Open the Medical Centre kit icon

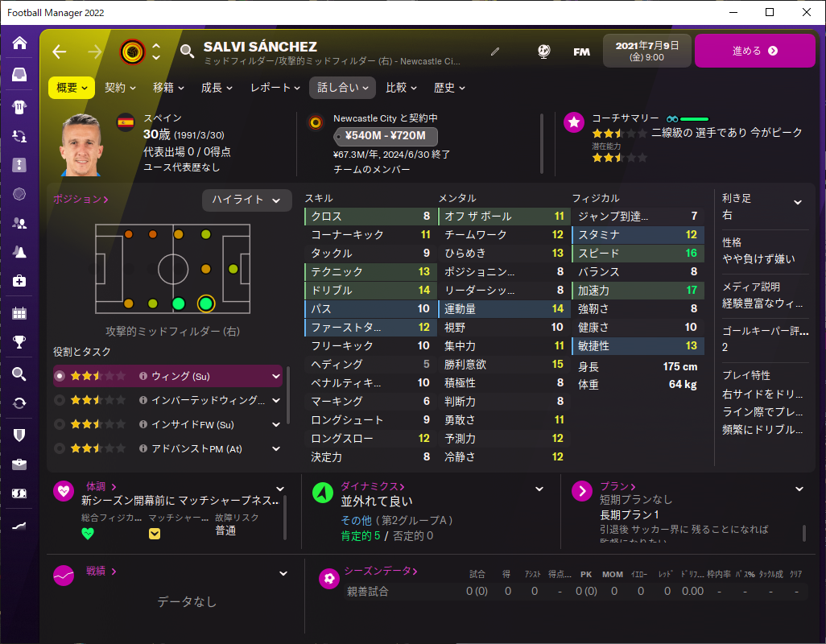tap(19, 281)
